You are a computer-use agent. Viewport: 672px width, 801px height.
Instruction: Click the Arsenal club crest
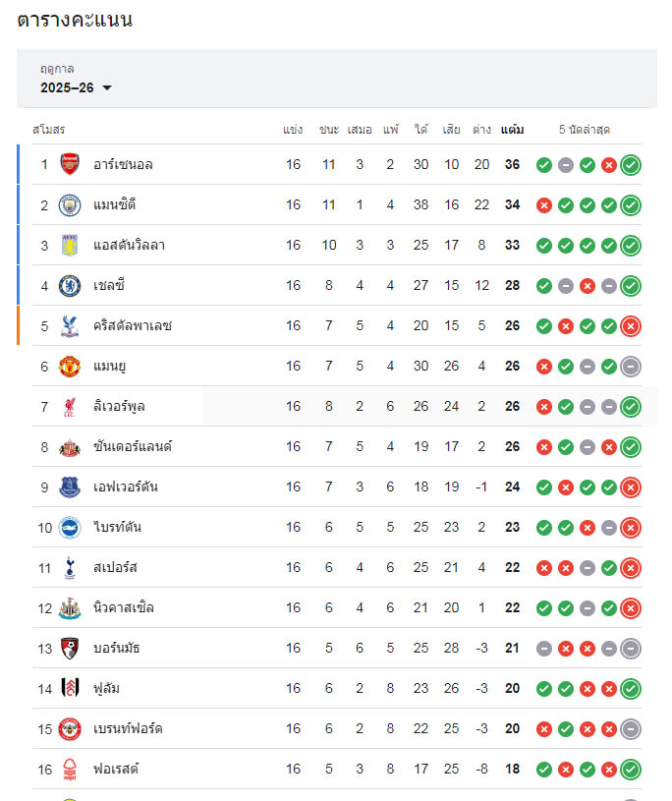[69, 164]
